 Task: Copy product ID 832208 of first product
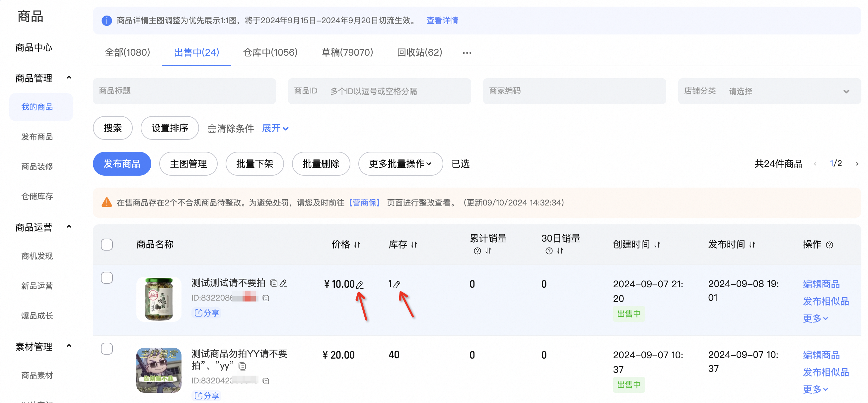click(266, 298)
